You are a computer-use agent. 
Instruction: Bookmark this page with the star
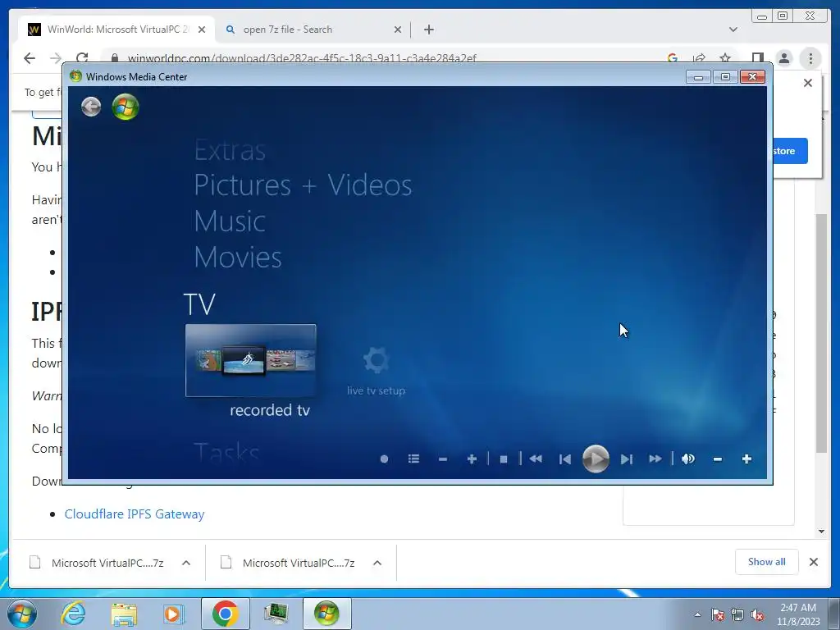725,58
